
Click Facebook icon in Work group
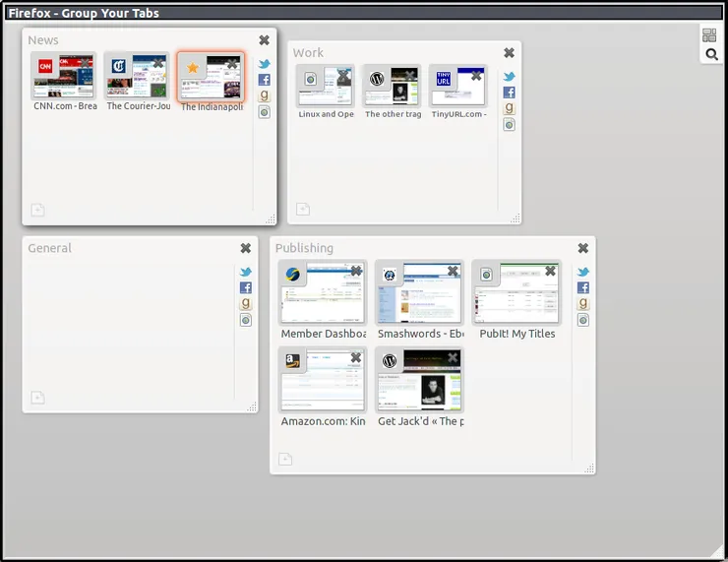(x=509, y=92)
